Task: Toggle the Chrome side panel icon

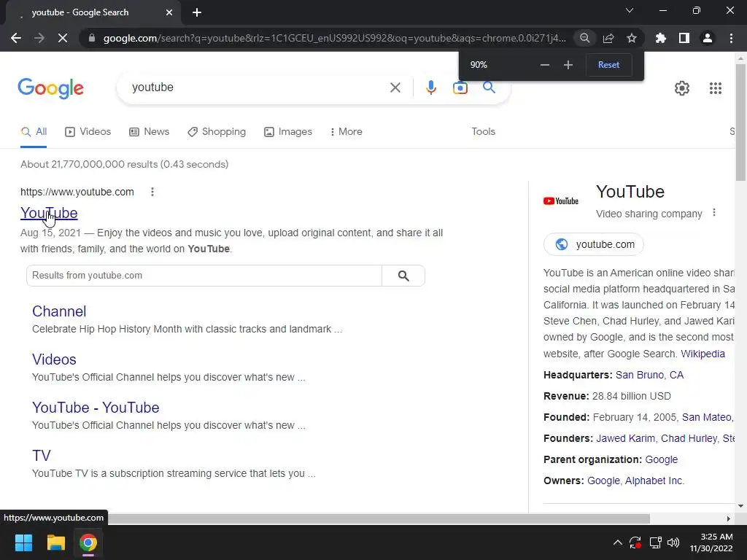Action: coord(684,38)
